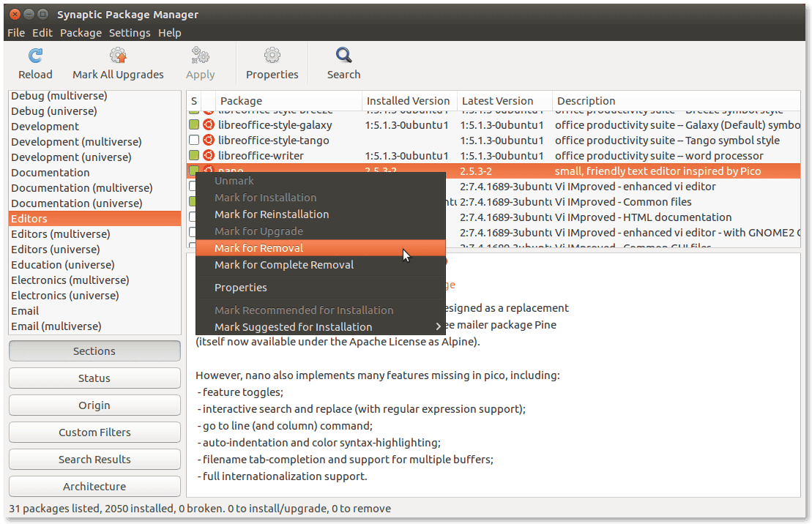
Task: Select the Debug (universe) section
Action: (94, 111)
